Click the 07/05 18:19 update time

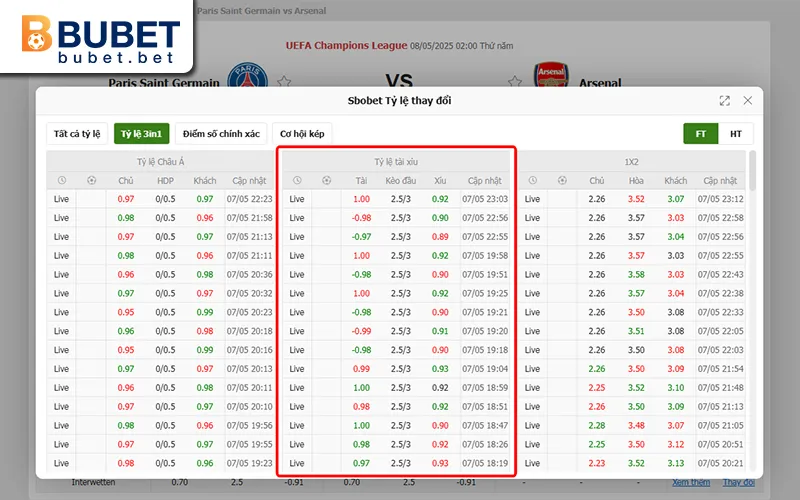pyautogui.click(x=485, y=463)
